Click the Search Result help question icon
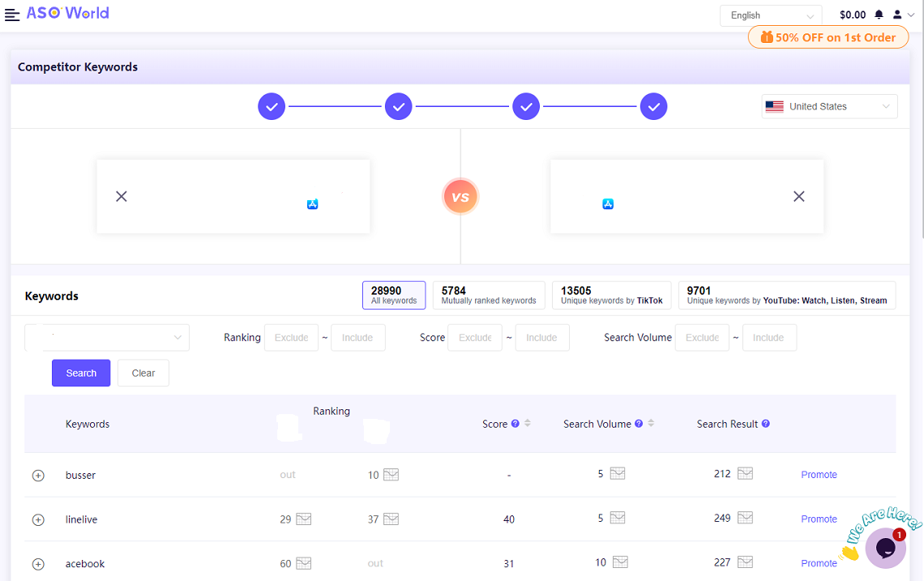 click(765, 424)
